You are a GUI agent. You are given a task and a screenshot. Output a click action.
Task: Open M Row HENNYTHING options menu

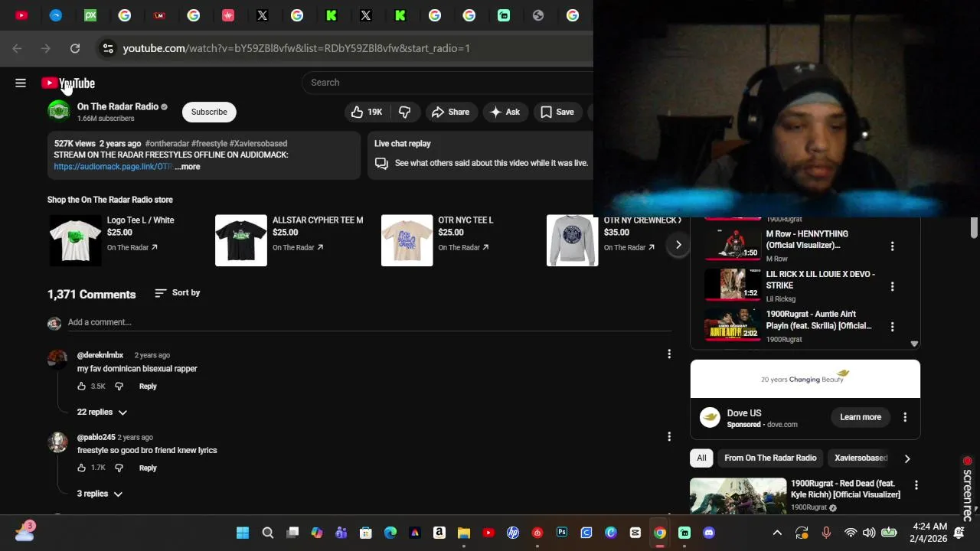coord(892,246)
